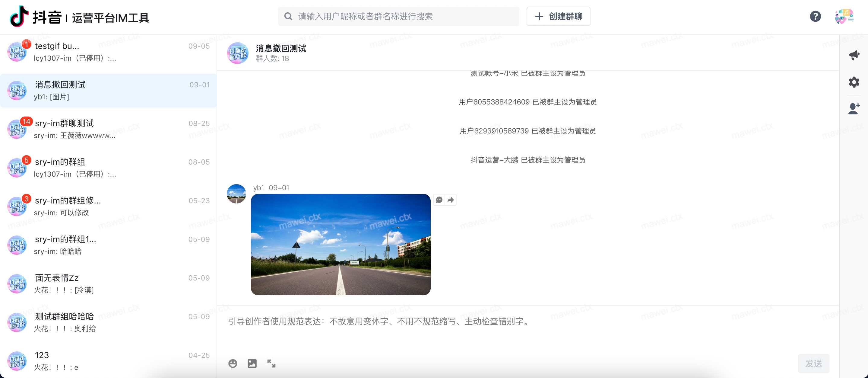
Task: Click the add member icon
Action: 854,109
